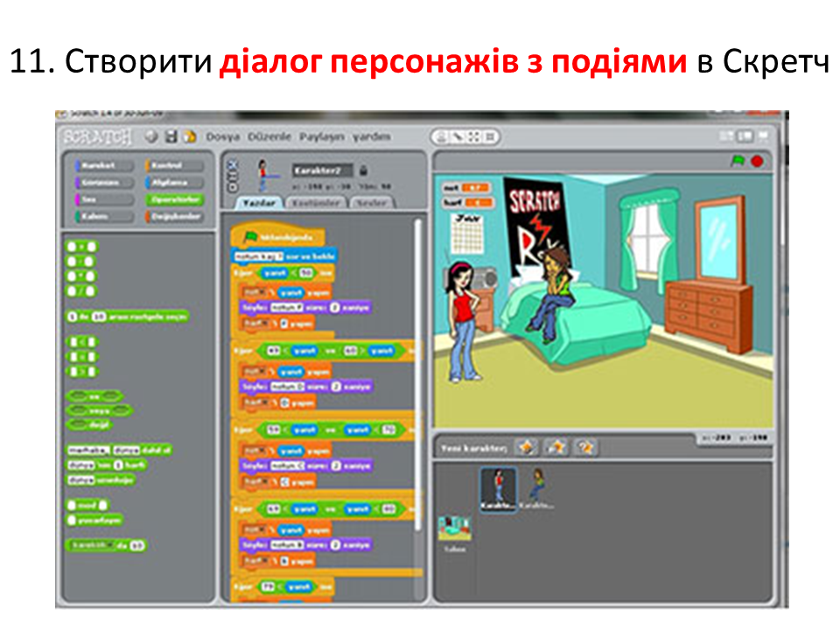840x630 pixels.
Task: Click the purple söyle 'notun F' say block
Action: [x=305, y=307]
